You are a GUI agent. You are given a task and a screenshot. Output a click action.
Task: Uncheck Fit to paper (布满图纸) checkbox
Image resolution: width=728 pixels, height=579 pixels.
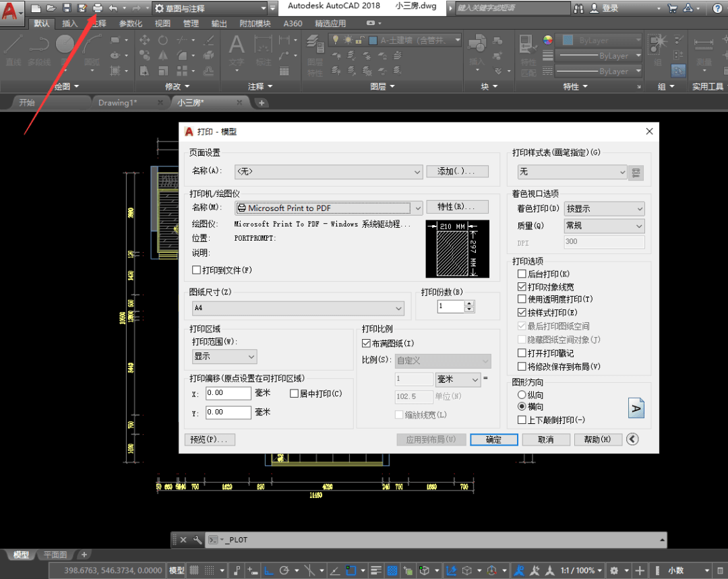(366, 343)
